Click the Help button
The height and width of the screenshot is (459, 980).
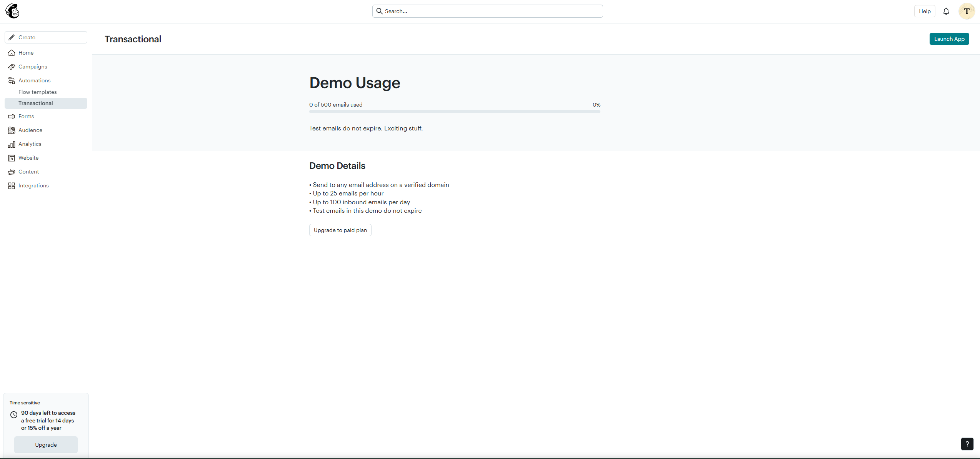tap(925, 11)
